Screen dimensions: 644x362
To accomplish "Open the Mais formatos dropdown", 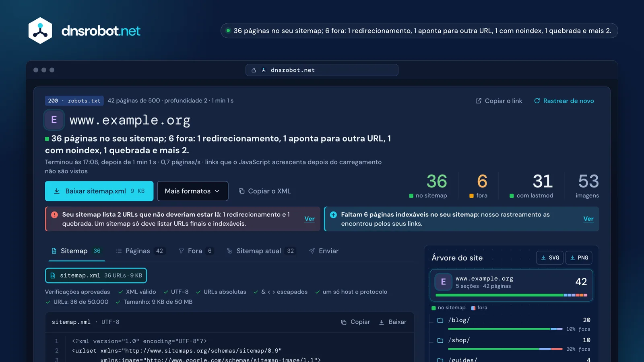I will 192,191.
